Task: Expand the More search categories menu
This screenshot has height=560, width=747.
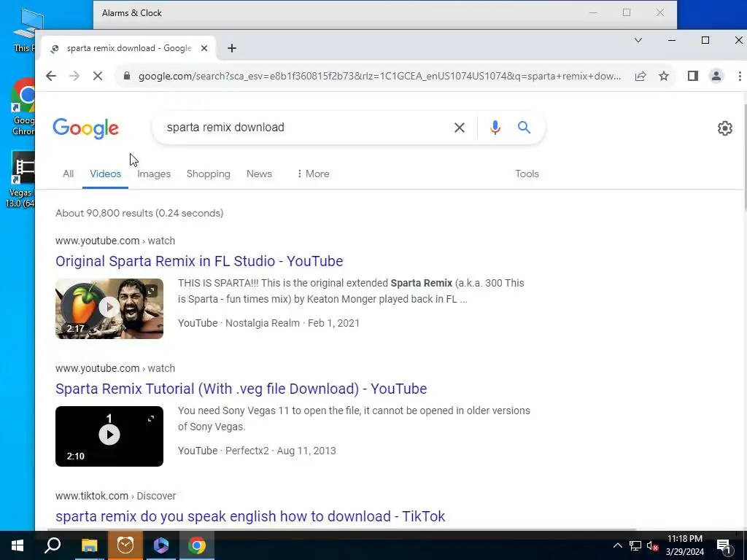Action: (x=313, y=174)
